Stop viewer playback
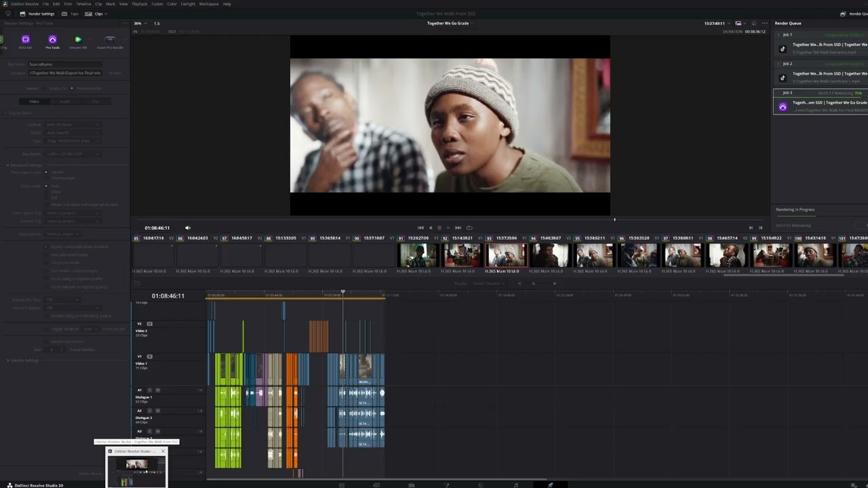 coord(439,228)
